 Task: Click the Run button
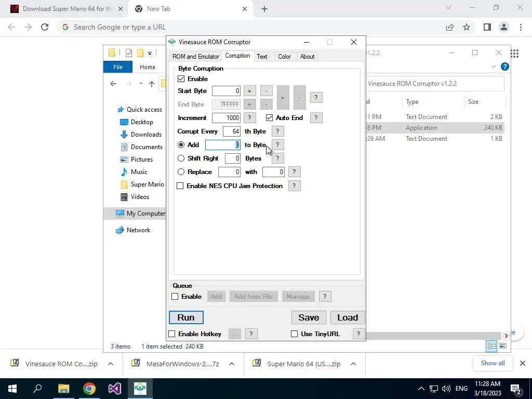[x=186, y=317]
